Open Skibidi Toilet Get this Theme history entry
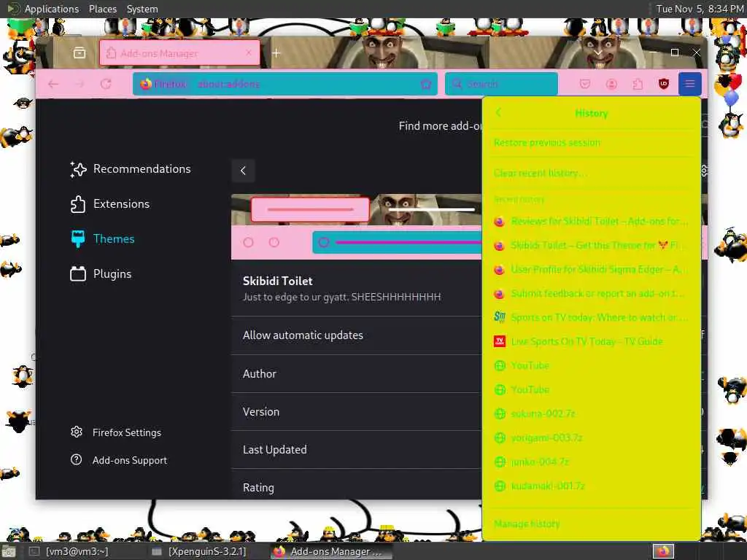This screenshot has height=560, width=747. 591,245
